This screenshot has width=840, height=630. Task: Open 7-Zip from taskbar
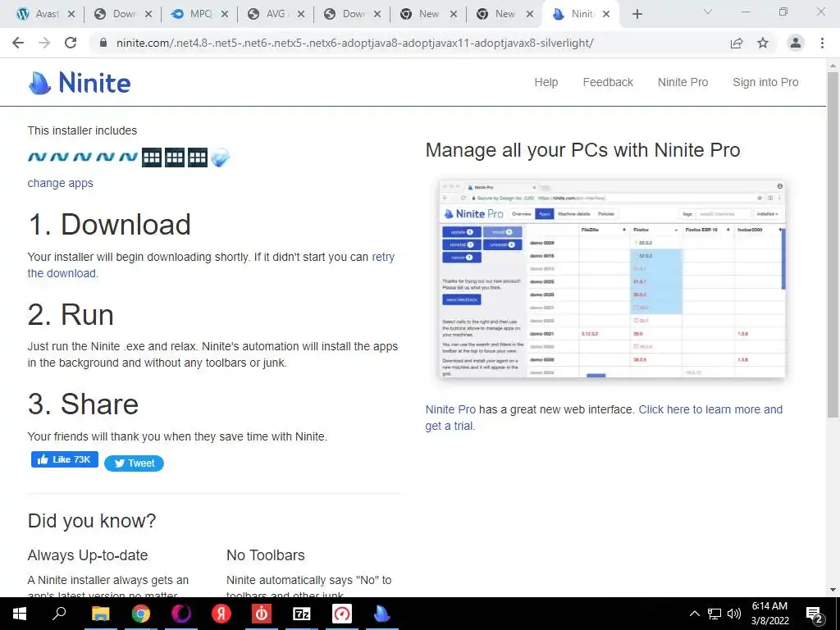tap(302, 614)
